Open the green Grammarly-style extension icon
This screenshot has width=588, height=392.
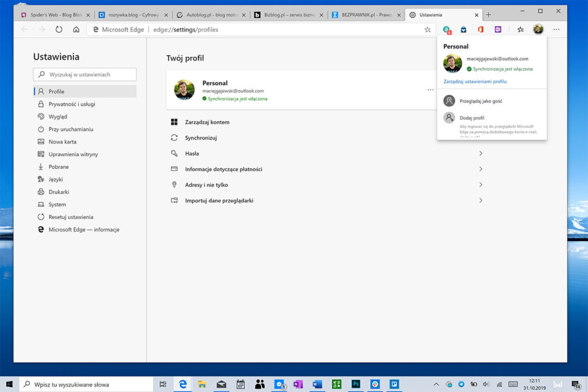click(x=447, y=29)
